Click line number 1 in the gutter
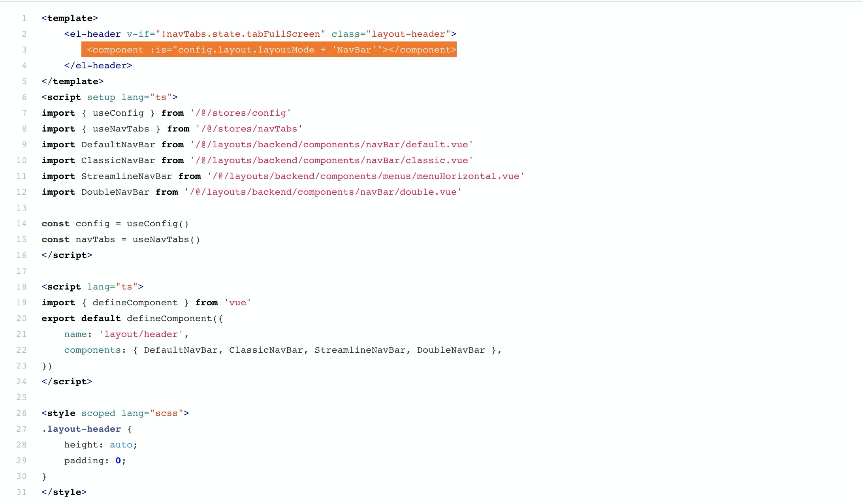 [24, 18]
